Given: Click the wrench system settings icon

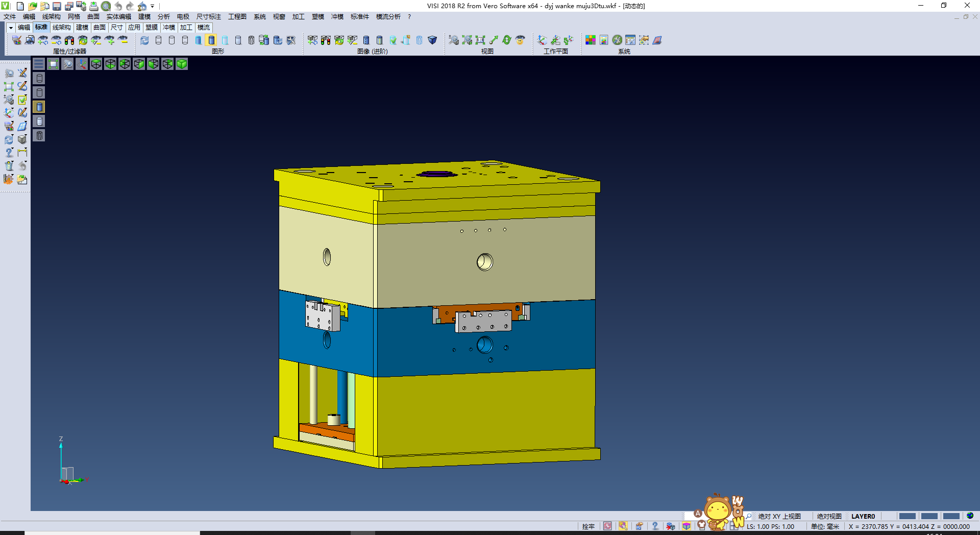Looking at the screenshot, I should point(617,40).
